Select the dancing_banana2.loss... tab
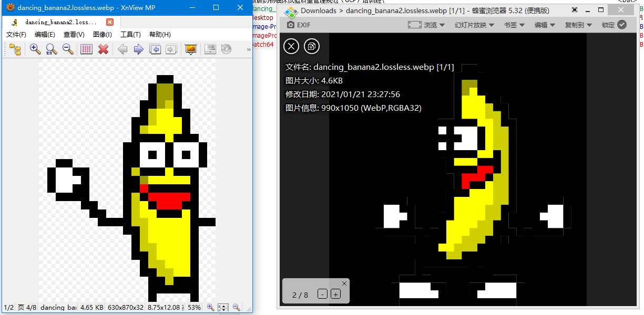 tap(62, 22)
